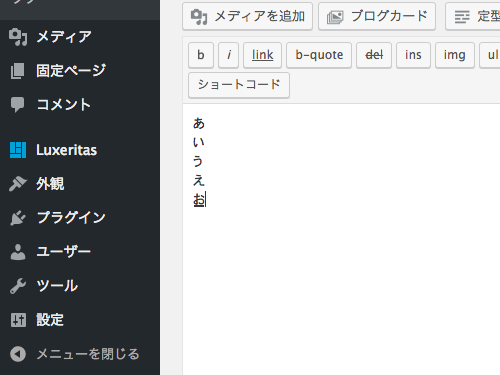Click the line containing え in editor
Viewport: 500px width, 375px height.
click(199, 181)
